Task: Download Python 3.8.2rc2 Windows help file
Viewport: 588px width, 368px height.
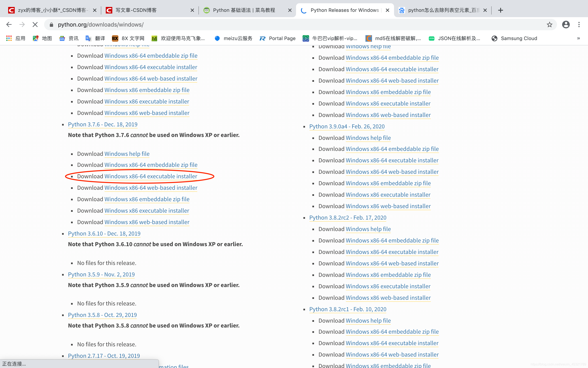Action: point(368,229)
